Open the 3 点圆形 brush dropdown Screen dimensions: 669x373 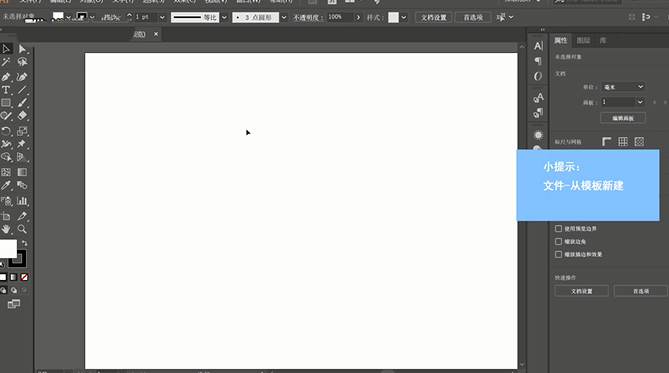tap(284, 17)
